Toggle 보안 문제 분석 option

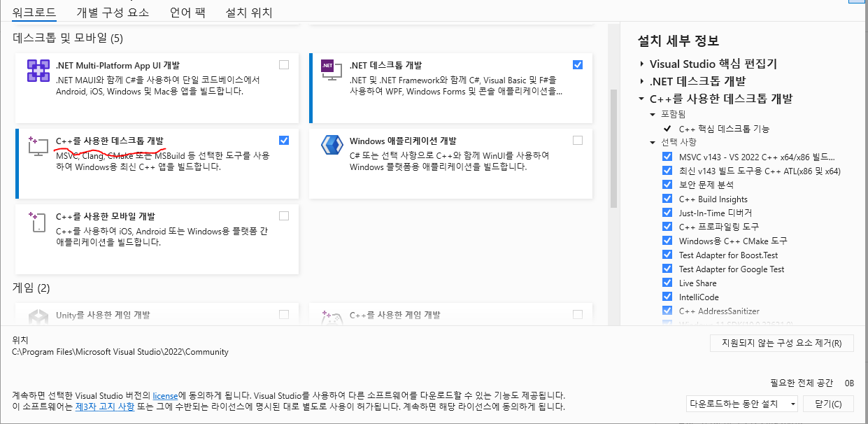[x=667, y=185]
